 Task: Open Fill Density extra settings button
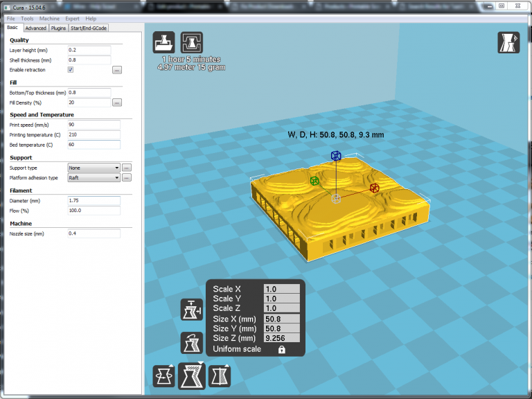[117, 103]
